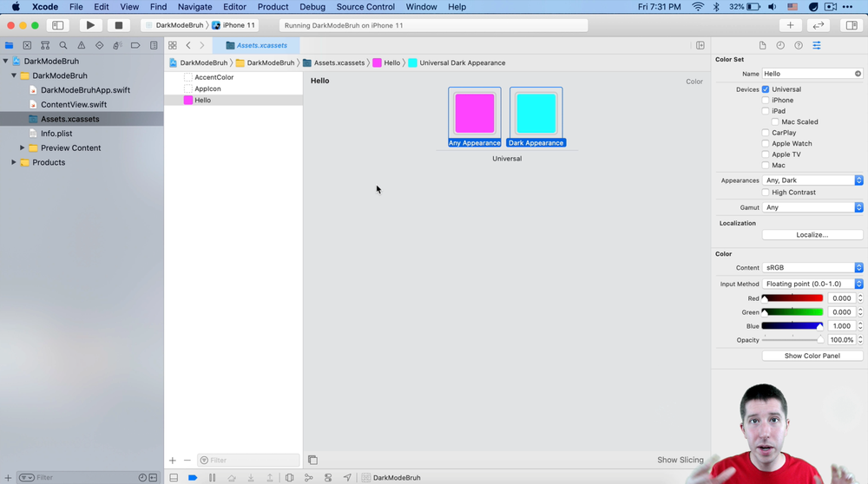Open the related items grid icon
The height and width of the screenshot is (484, 868).
tap(173, 45)
